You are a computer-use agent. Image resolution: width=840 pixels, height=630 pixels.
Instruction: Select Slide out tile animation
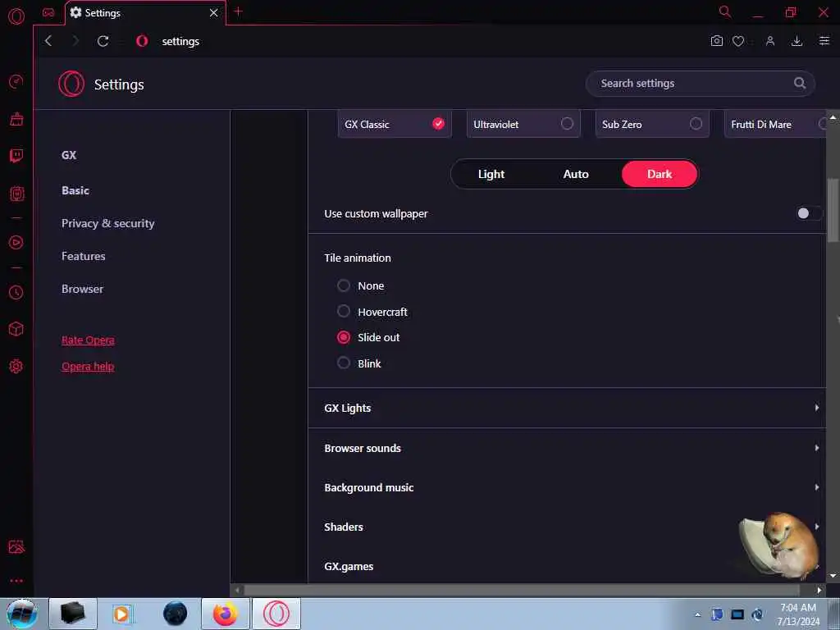(344, 337)
